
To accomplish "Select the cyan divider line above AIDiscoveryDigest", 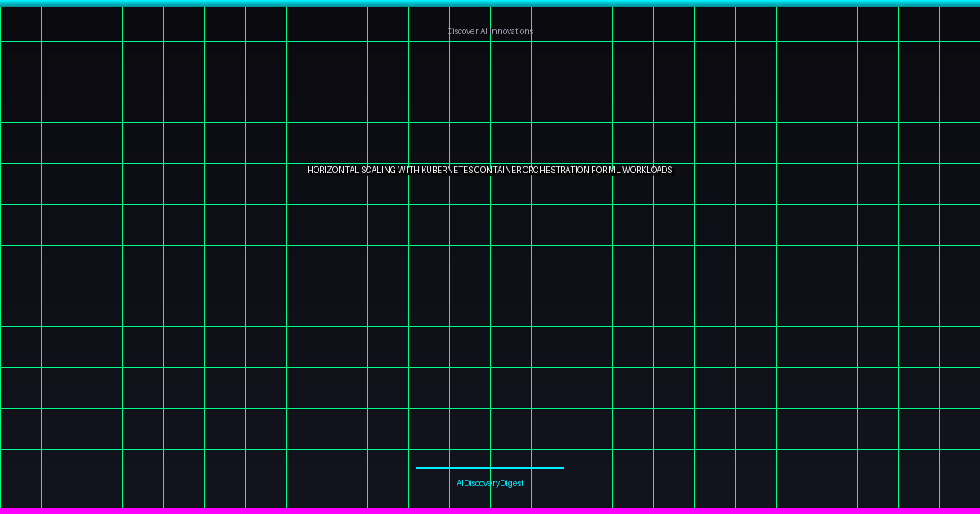I will pos(490,468).
